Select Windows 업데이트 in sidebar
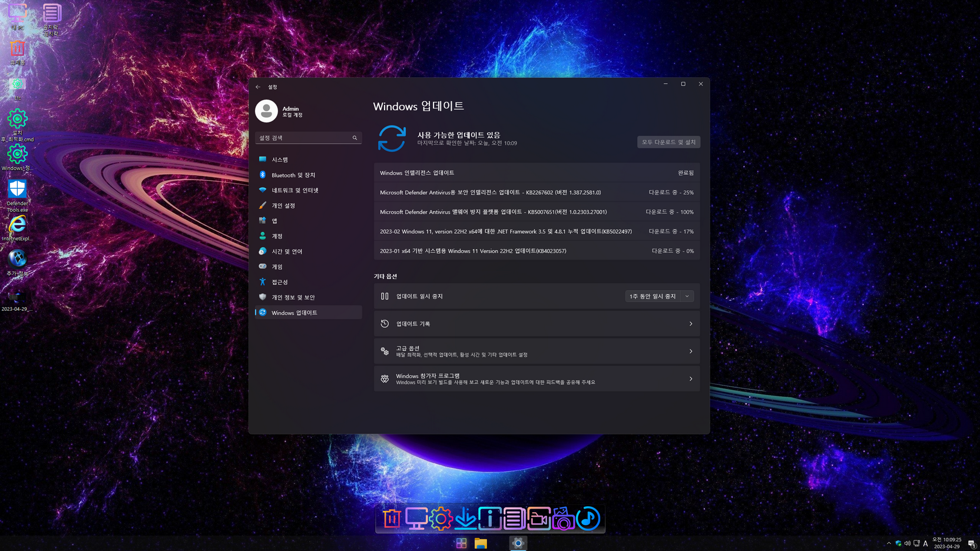Image resolution: width=980 pixels, height=551 pixels. pos(308,313)
